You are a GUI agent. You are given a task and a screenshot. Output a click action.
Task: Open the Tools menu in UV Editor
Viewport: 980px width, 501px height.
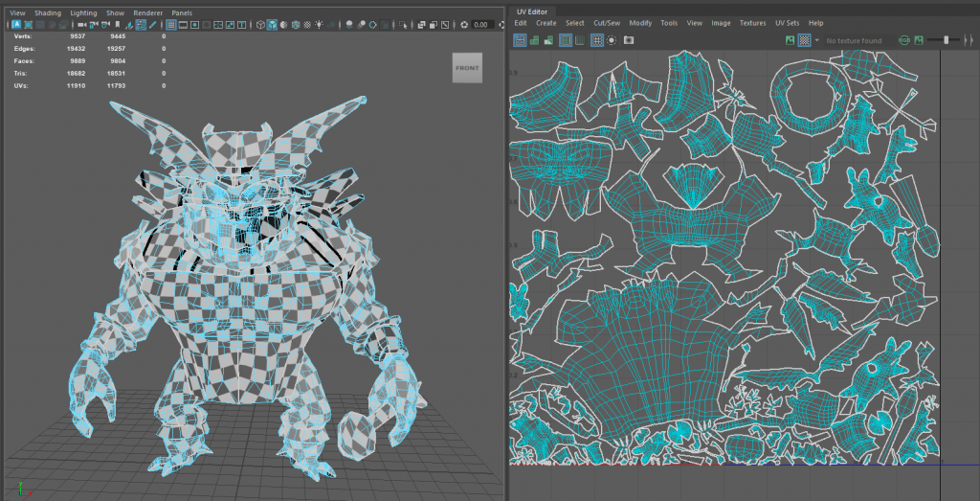[x=669, y=23]
